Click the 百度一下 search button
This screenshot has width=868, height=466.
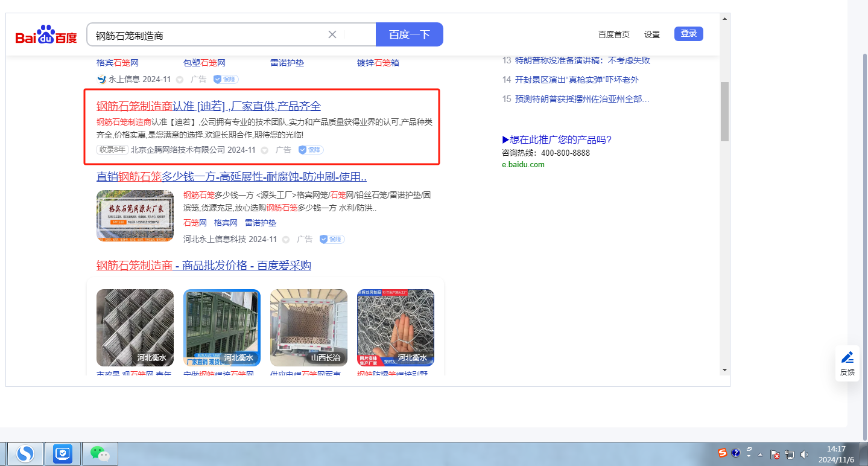[x=410, y=34]
